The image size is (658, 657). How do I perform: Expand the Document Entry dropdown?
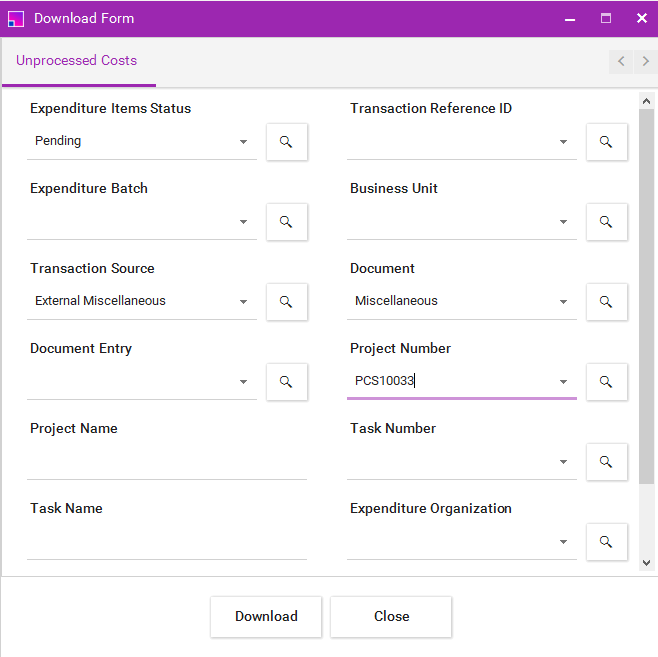(x=243, y=382)
